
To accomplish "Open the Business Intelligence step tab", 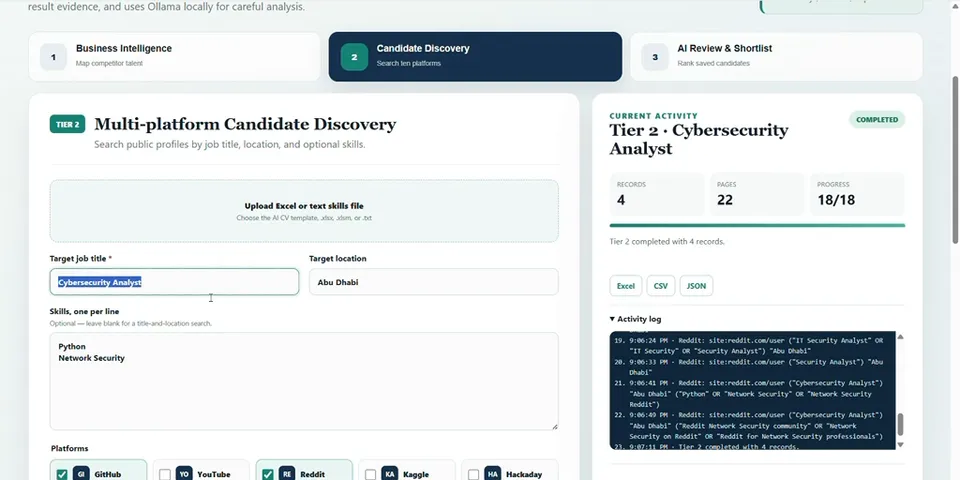I will pyautogui.click(x=174, y=56).
